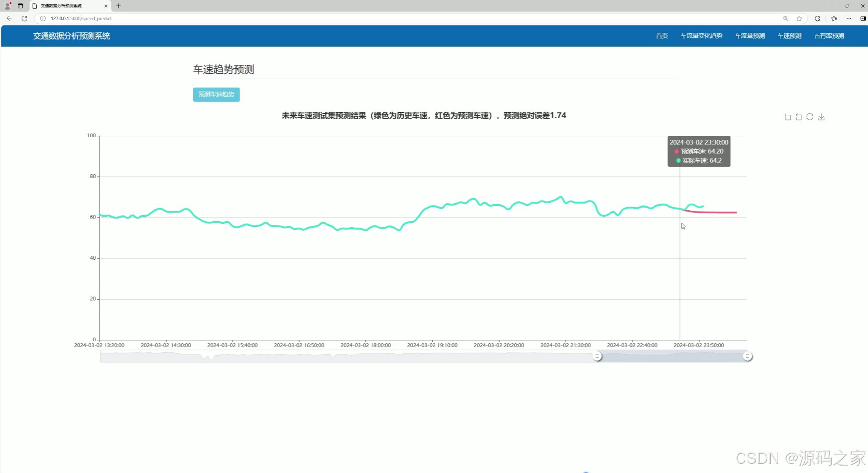Image resolution: width=868 pixels, height=473 pixels.
Task: Open browser settings and more menu
Action: [x=849, y=18]
